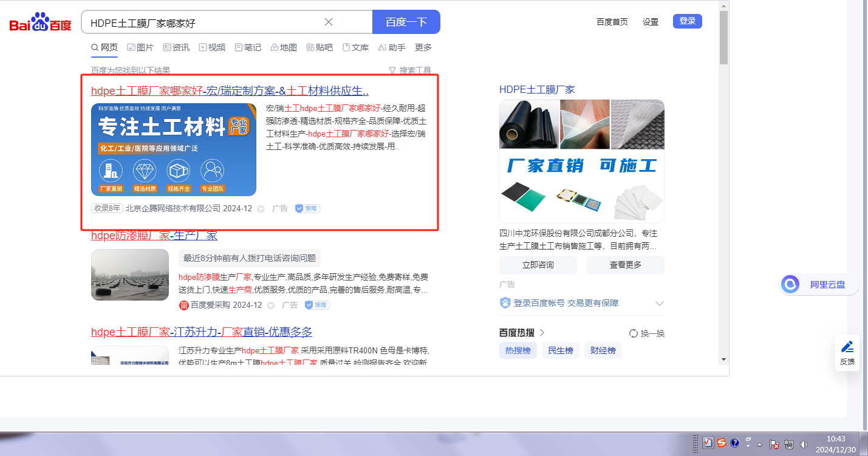868x456 pixels.
Task: Open the 贴吧 tab
Action: click(x=320, y=47)
